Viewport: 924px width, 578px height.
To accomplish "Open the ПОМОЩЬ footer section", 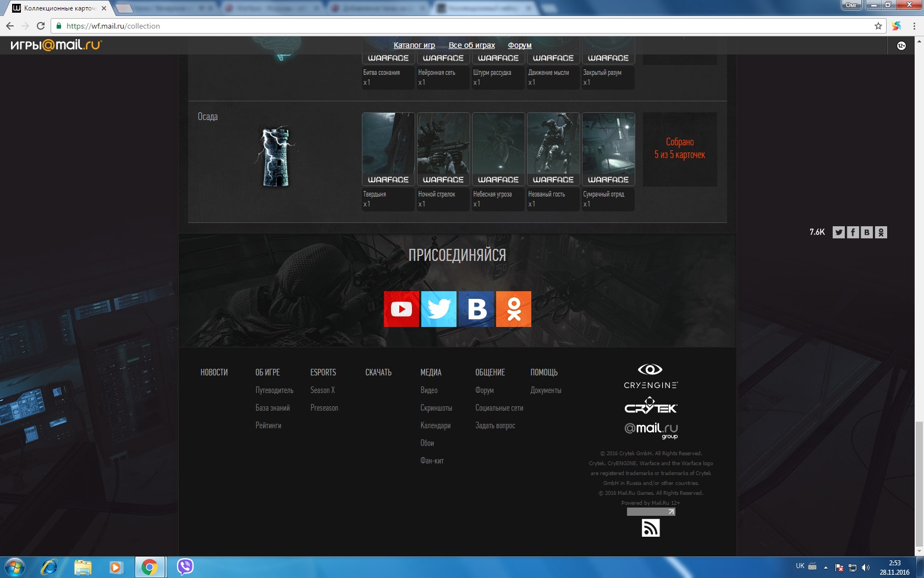I will 544,373.
